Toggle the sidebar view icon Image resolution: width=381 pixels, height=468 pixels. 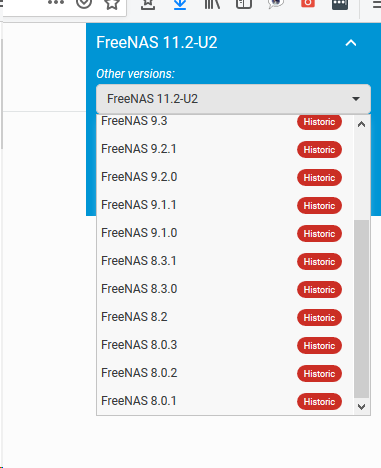point(244,4)
